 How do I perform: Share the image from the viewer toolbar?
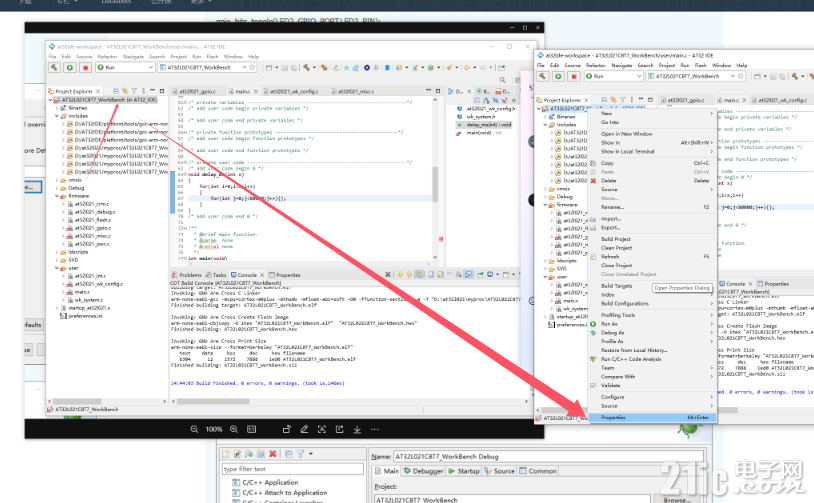(x=340, y=429)
